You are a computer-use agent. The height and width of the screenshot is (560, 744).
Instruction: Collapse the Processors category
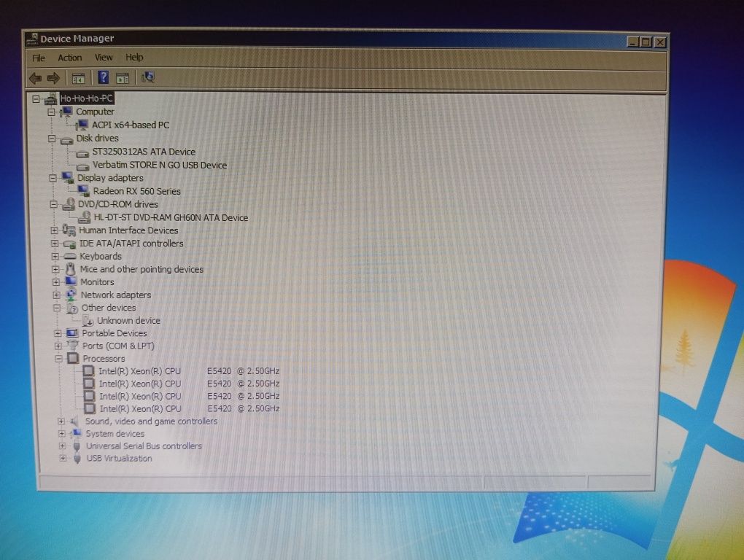(58, 359)
